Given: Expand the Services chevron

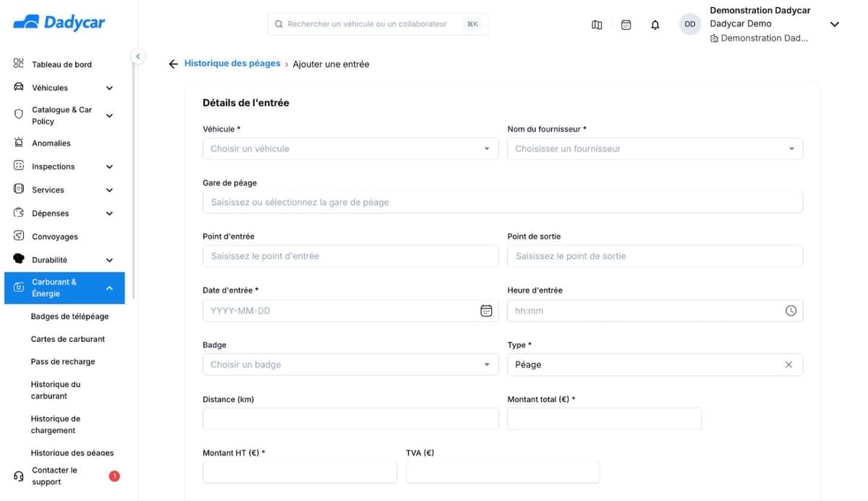Looking at the screenshot, I should [x=109, y=190].
